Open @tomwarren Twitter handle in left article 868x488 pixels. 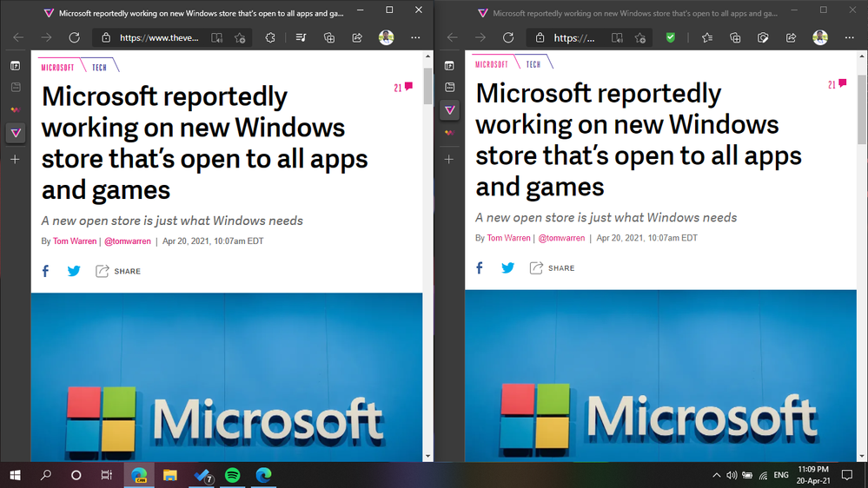click(128, 241)
